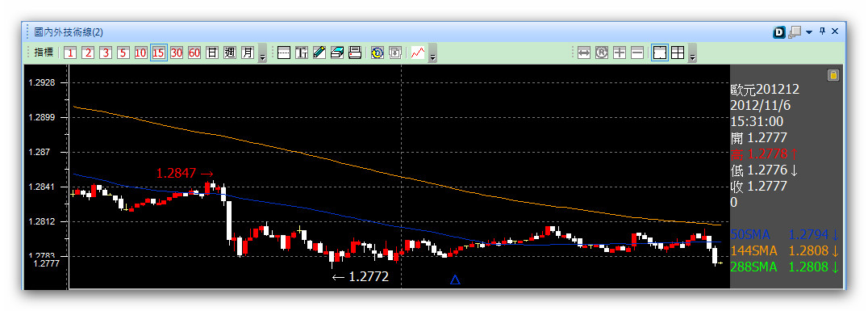Viewport: 868px width, 311px height.
Task: Open the drawing toolbar overflow dropdown
Action: pos(433,54)
